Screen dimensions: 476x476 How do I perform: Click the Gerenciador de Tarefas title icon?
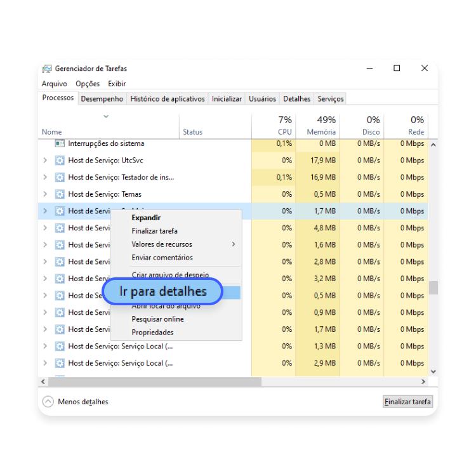coord(47,69)
